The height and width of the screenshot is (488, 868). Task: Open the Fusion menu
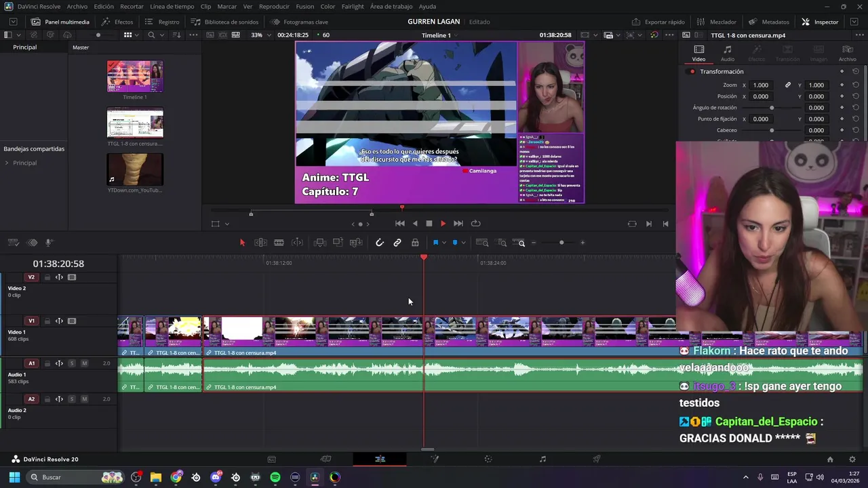[305, 6]
